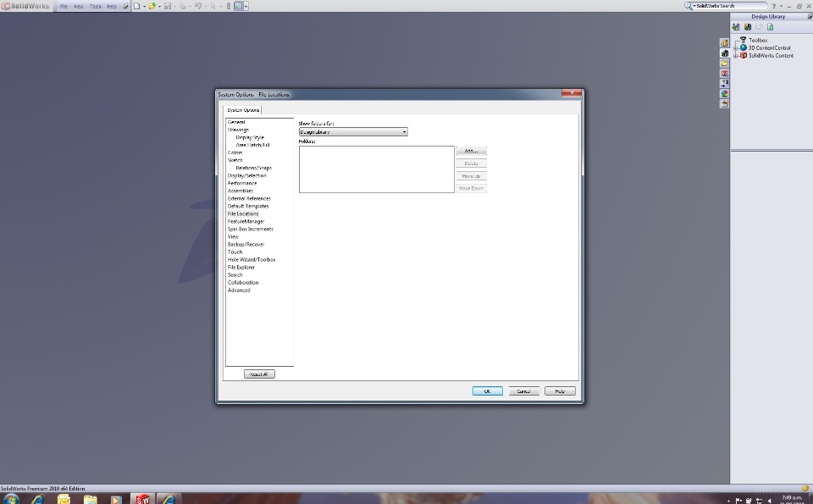Click the Help question mark icon
This screenshot has height=504, width=813.
tap(773, 6)
